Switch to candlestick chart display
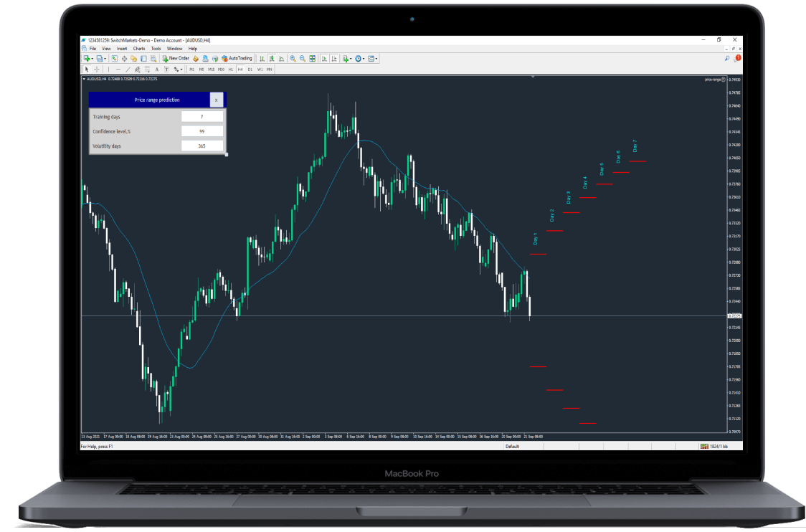 [x=272, y=59]
